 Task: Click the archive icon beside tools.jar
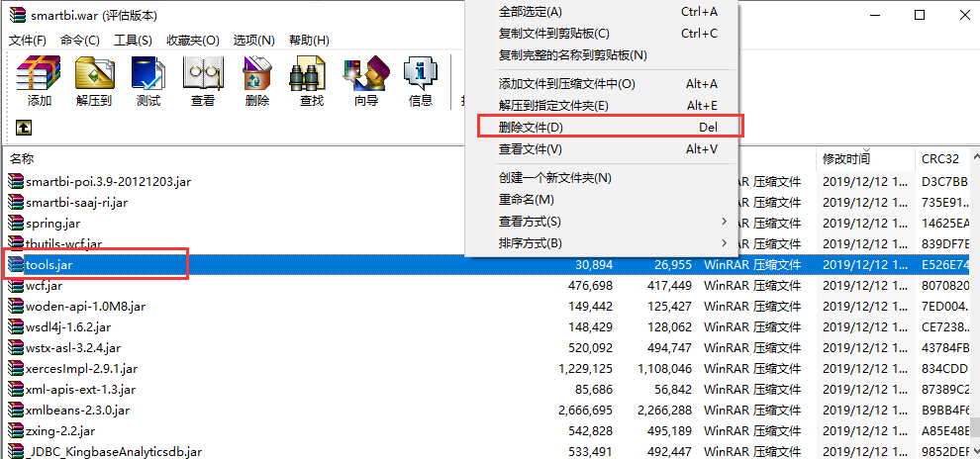coord(15,265)
